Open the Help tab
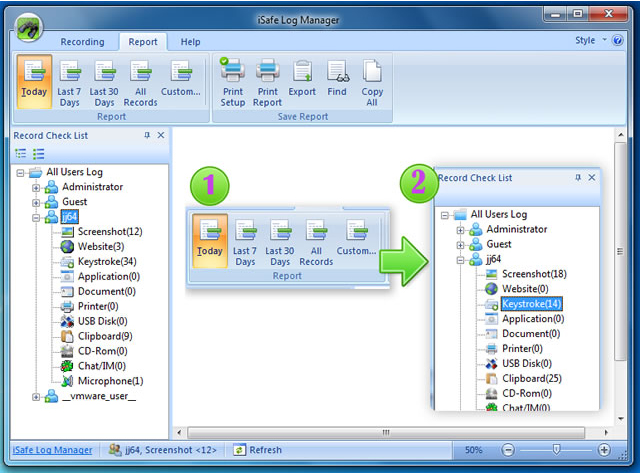 (190, 42)
